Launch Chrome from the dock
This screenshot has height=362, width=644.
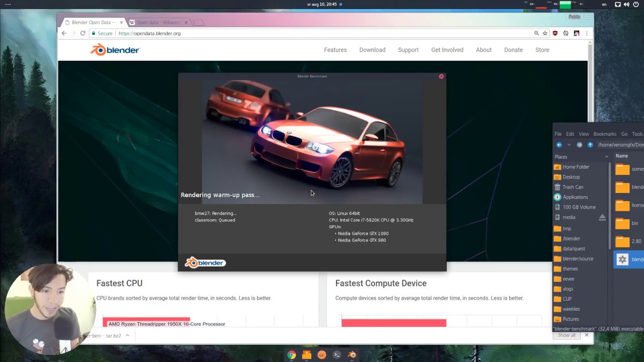291,355
